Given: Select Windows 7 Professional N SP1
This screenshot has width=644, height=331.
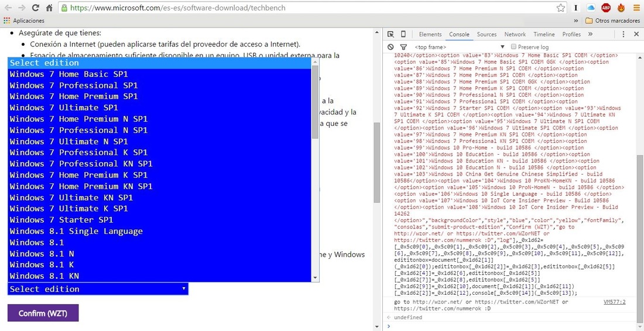Looking at the screenshot, I should point(160,130).
